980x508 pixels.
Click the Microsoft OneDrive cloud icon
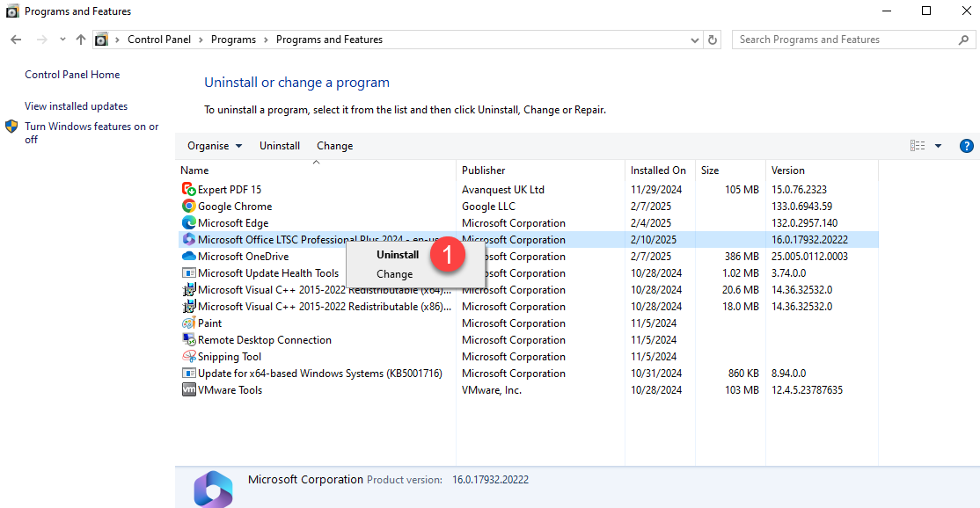pyautogui.click(x=189, y=257)
